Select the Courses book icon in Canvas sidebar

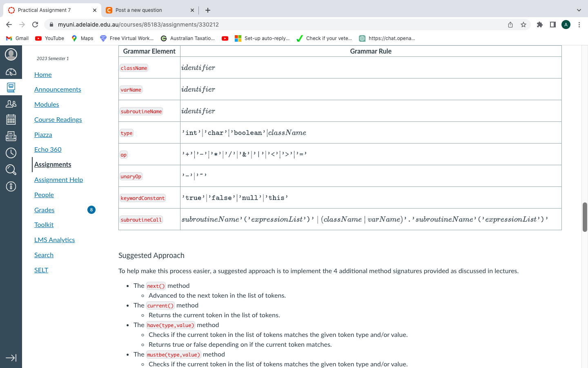click(x=11, y=87)
